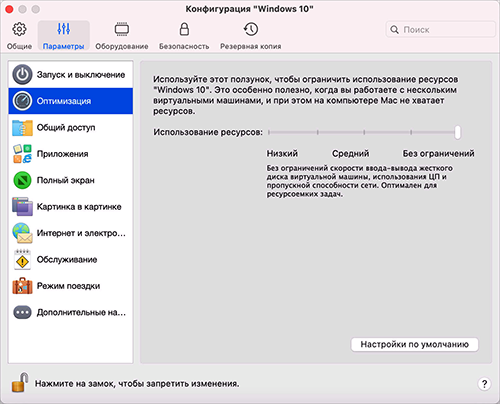Image resolution: width=500 pixels, height=404 pixels.
Task: Close the configuration window with red button
Action: click(x=9, y=9)
